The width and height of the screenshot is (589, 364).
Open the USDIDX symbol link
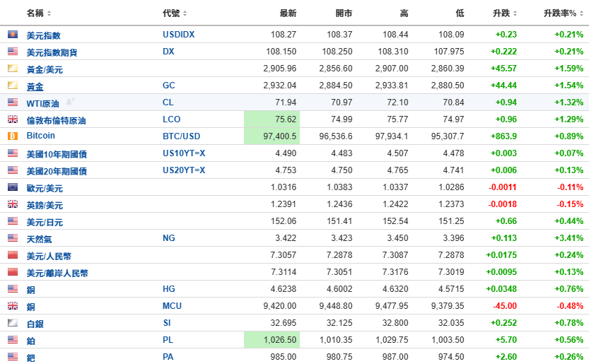(x=178, y=35)
